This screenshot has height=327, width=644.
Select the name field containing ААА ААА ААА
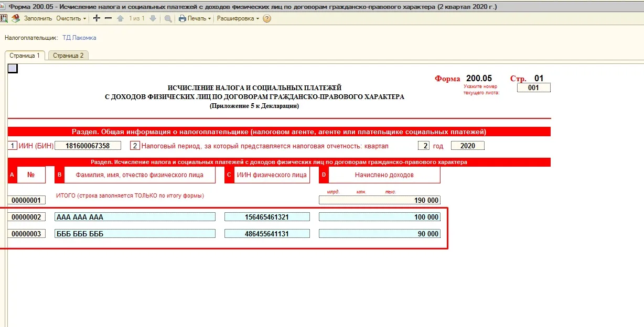pyautogui.click(x=135, y=217)
